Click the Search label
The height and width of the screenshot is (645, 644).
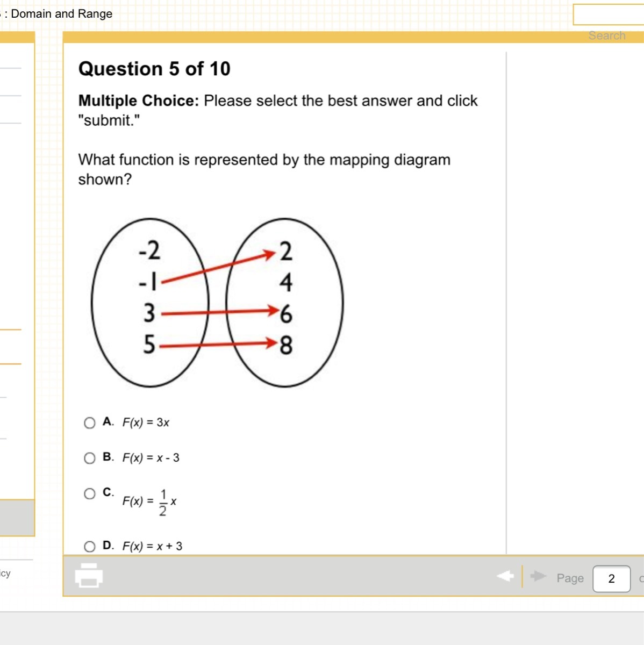607,35
